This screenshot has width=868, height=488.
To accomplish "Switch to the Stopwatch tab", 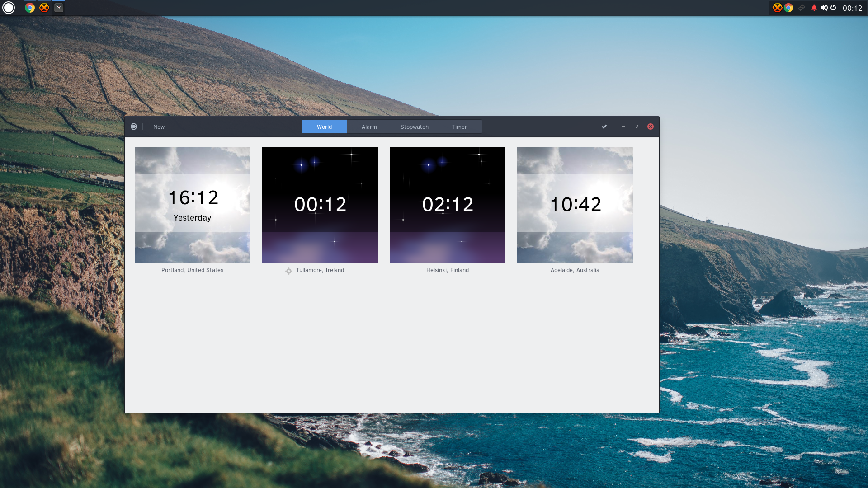I will pos(414,127).
